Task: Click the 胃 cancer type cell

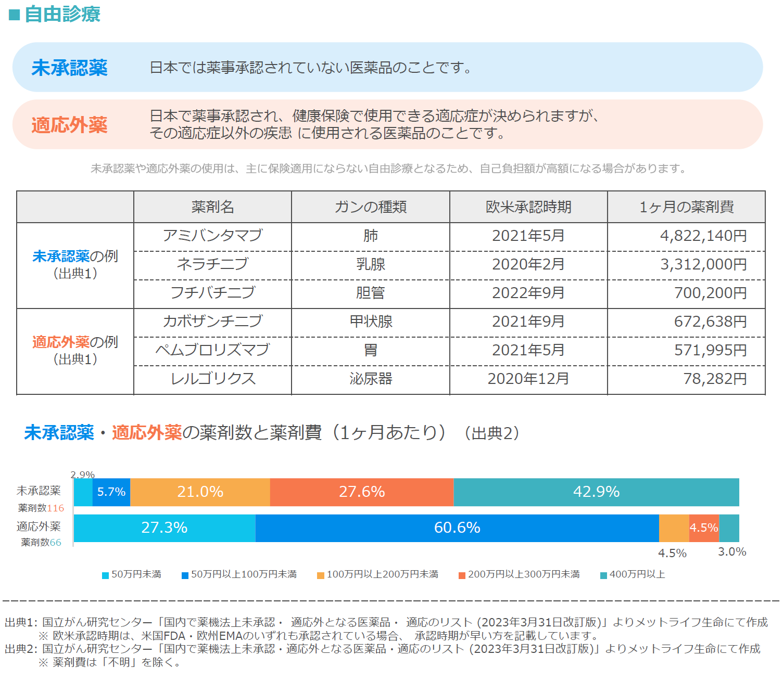Action: (x=371, y=351)
